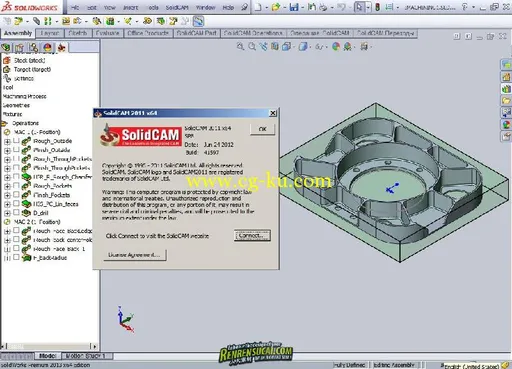
Task: Expand the Finish_Outside operation node
Action: (7, 150)
